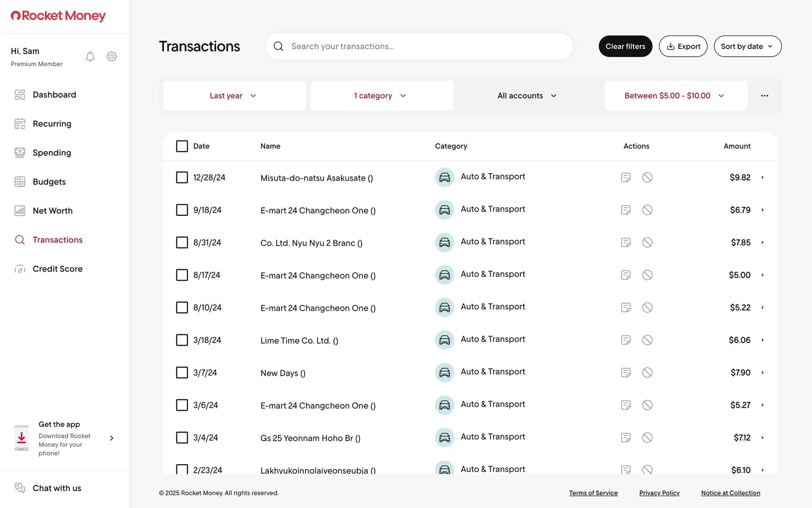Check the Misuta-do-natsu Asakusate transaction box
Screen dimensions: 812x508
coord(182,177)
